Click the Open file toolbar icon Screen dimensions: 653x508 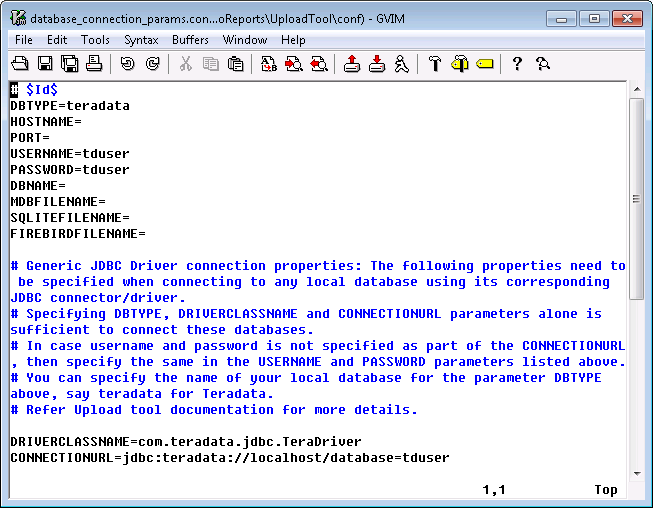click(19, 64)
